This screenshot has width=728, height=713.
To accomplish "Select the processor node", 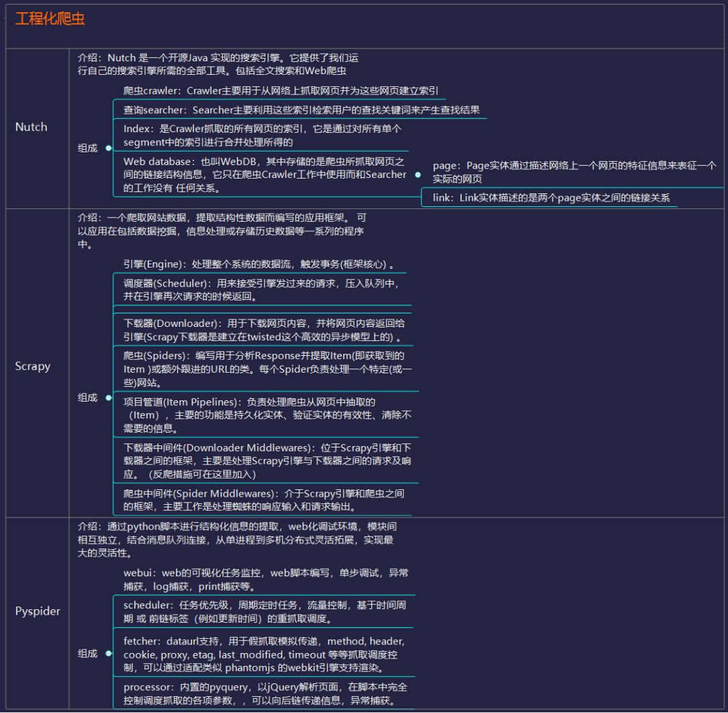I will (265, 694).
